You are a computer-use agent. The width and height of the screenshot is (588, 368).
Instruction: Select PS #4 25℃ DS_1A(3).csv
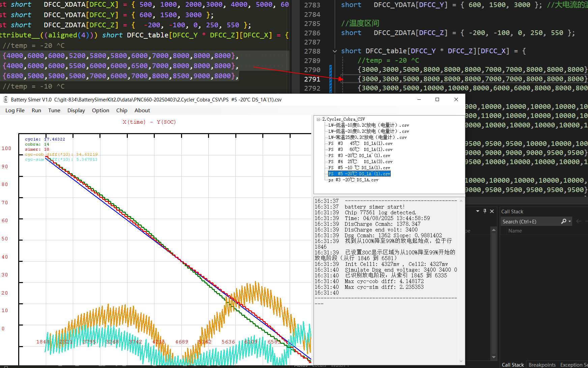coord(360,162)
